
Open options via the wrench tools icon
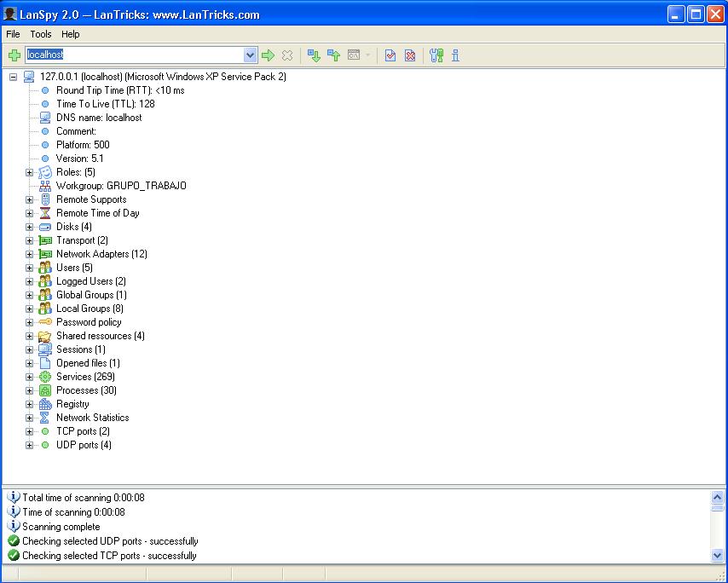pos(436,55)
